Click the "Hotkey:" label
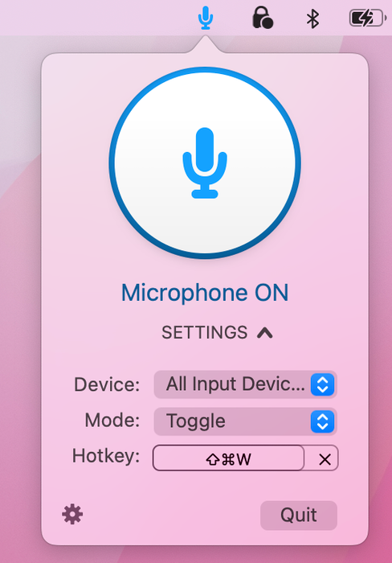 (106, 456)
